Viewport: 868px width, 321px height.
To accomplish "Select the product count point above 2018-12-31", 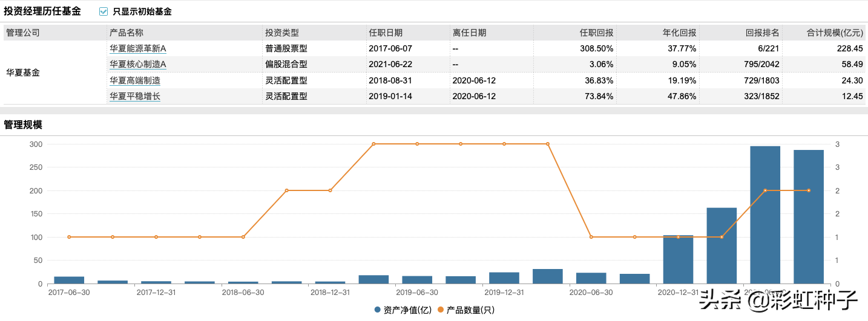I will tap(330, 190).
